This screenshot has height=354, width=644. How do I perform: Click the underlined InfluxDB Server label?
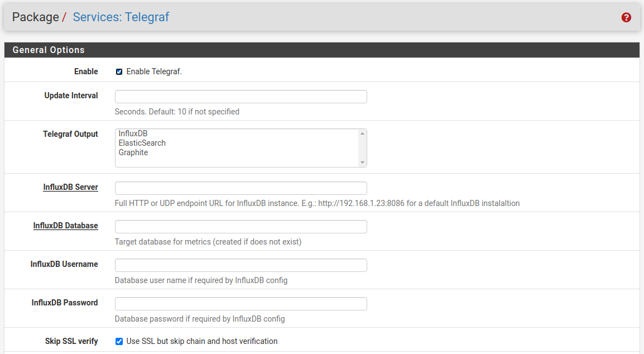coord(70,187)
